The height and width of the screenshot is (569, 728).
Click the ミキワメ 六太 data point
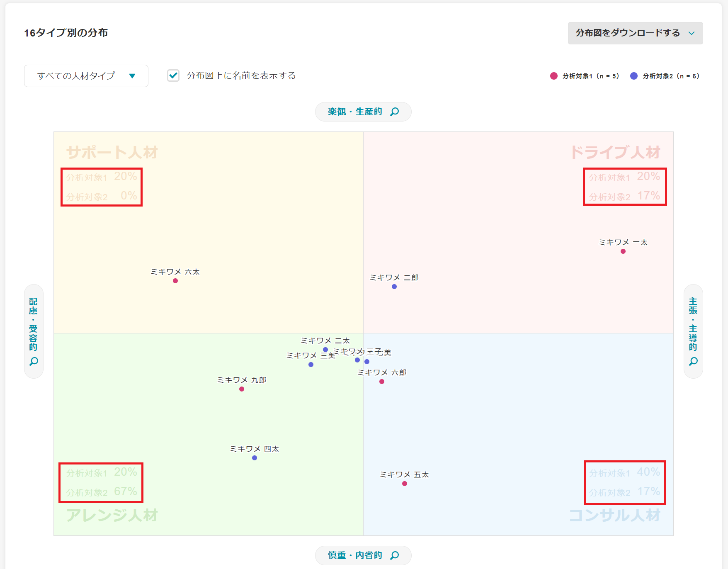tap(175, 280)
